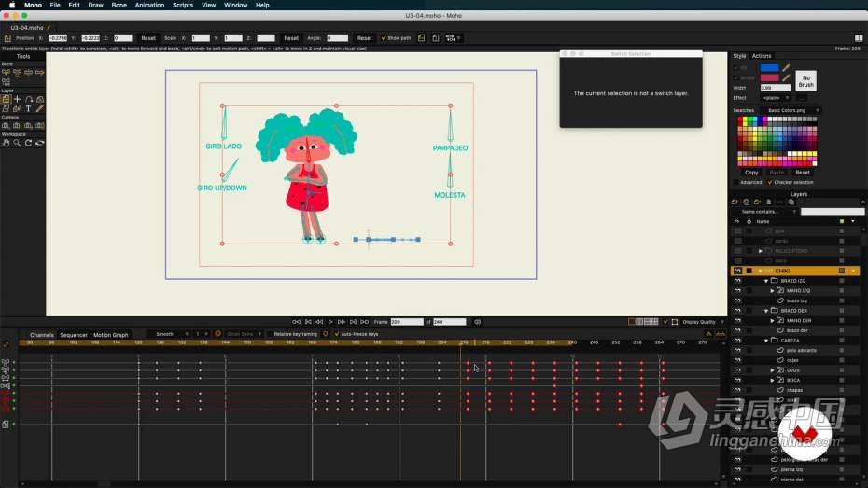This screenshot has height=488, width=868.
Task: Select the Orbit Workspace tool
Action: click(x=40, y=143)
